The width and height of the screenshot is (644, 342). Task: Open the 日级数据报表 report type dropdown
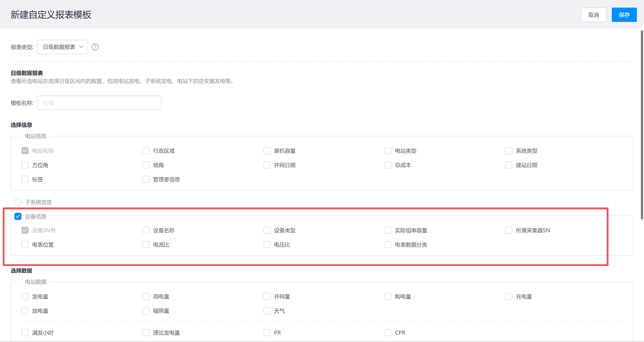click(63, 47)
